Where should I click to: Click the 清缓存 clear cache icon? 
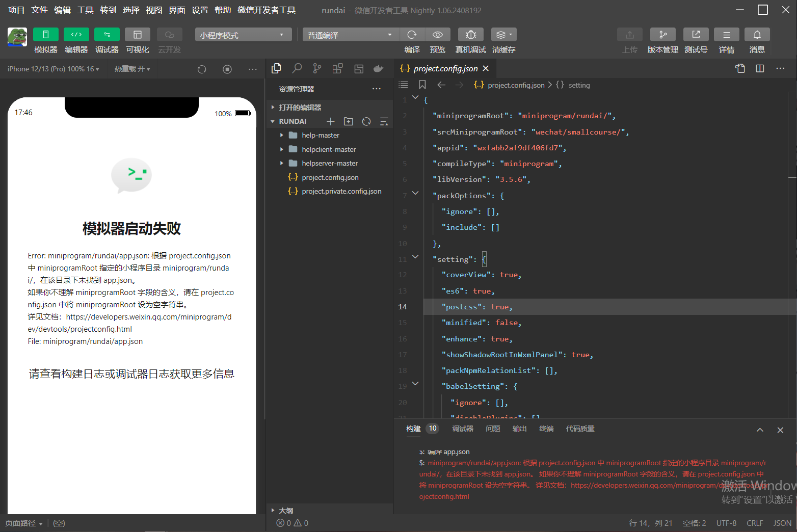[504, 35]
